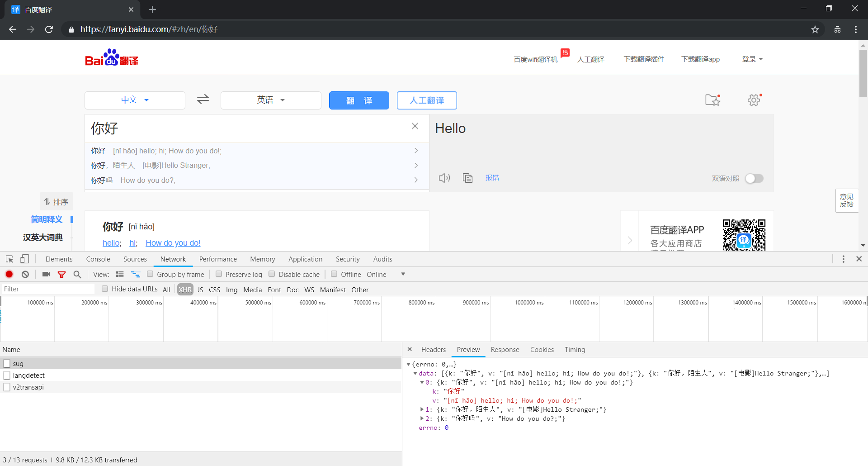Clear the 你好 input text
Screen dimensions: 868x466
415,126
